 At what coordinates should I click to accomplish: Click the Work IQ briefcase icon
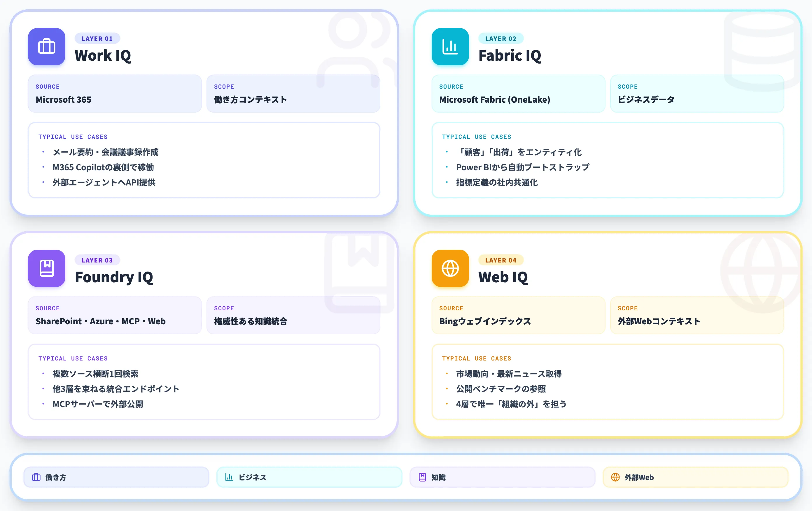[x=47, y=47]
